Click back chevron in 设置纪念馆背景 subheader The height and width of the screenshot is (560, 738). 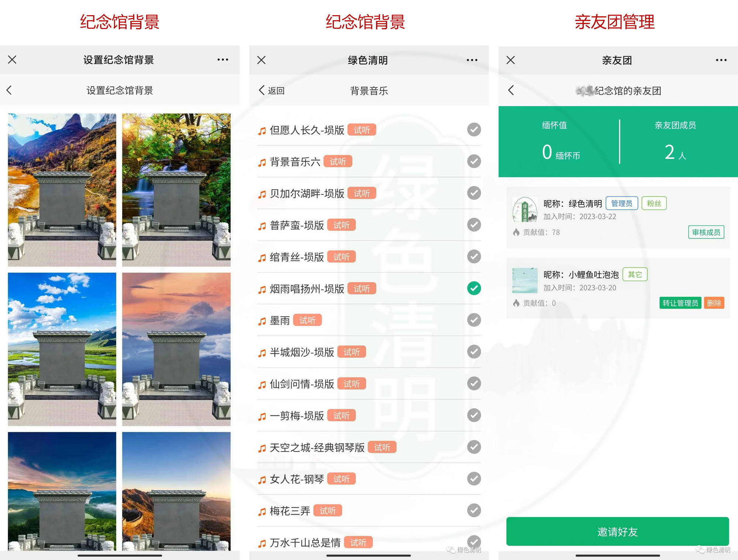point(10,90)
